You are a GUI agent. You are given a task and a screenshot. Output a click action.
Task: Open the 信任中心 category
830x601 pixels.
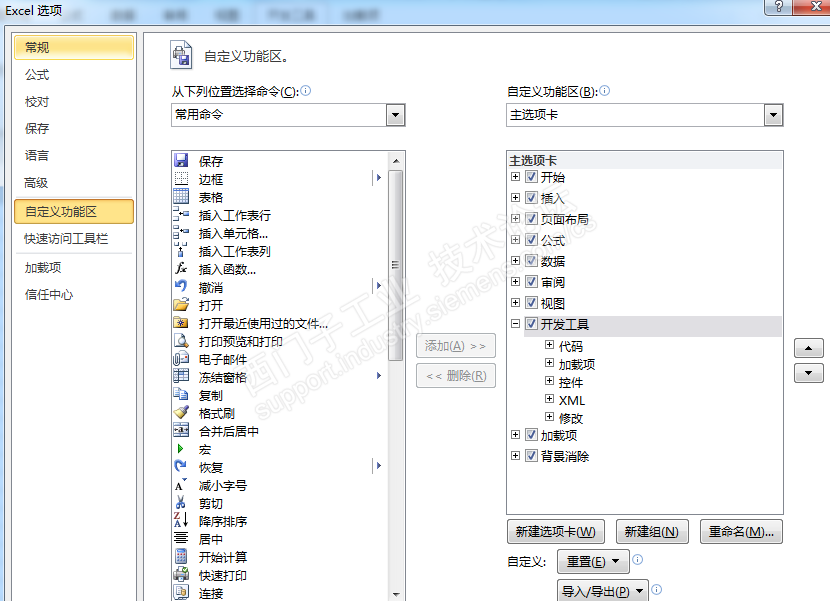74,294
